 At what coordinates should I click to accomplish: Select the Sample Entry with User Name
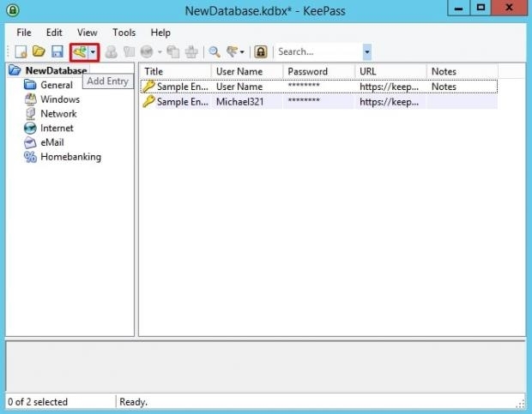pos(319,87)
